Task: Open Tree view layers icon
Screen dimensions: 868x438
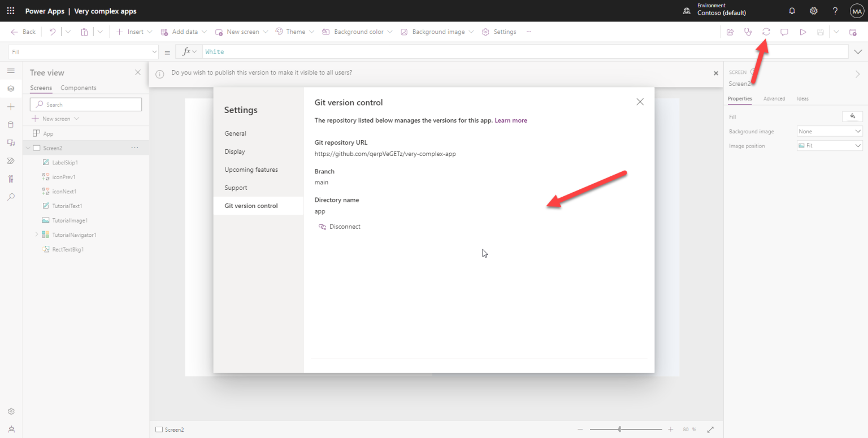Action: pos(11,89)
